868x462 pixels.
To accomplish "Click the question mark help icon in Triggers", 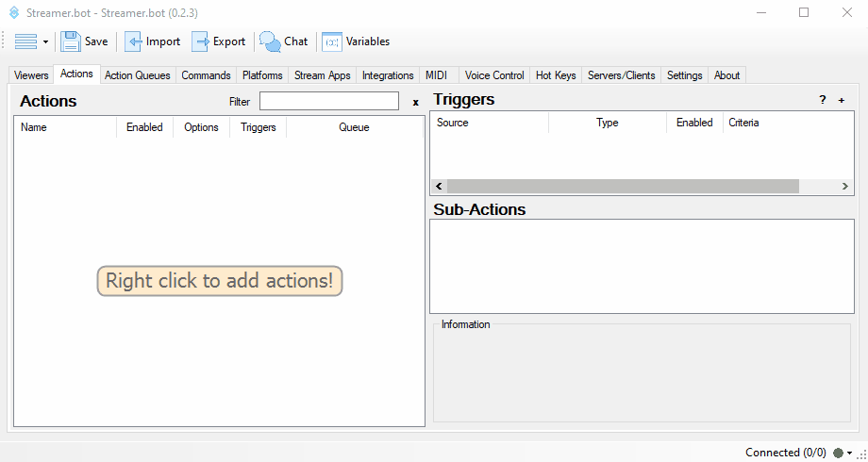I will pyautogui.click(x=822, y=100).
